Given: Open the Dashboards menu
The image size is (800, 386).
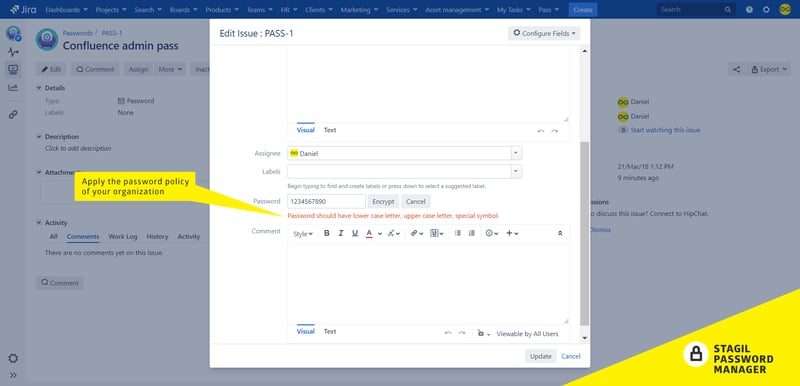Looking at the screenshot, I should pos(66,10).
